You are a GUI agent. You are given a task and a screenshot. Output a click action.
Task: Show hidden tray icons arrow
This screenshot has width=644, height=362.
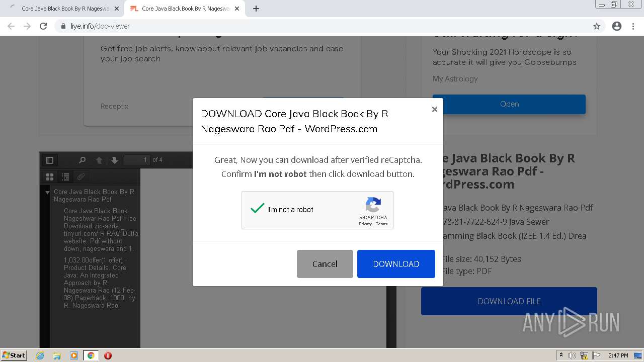pyautogui.click(x=561, y=355)
